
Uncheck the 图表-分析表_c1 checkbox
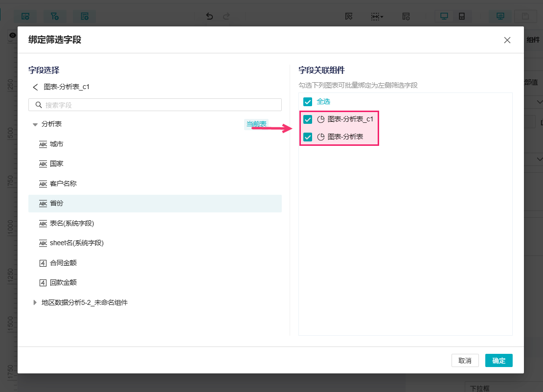click(x=308, y=119)
